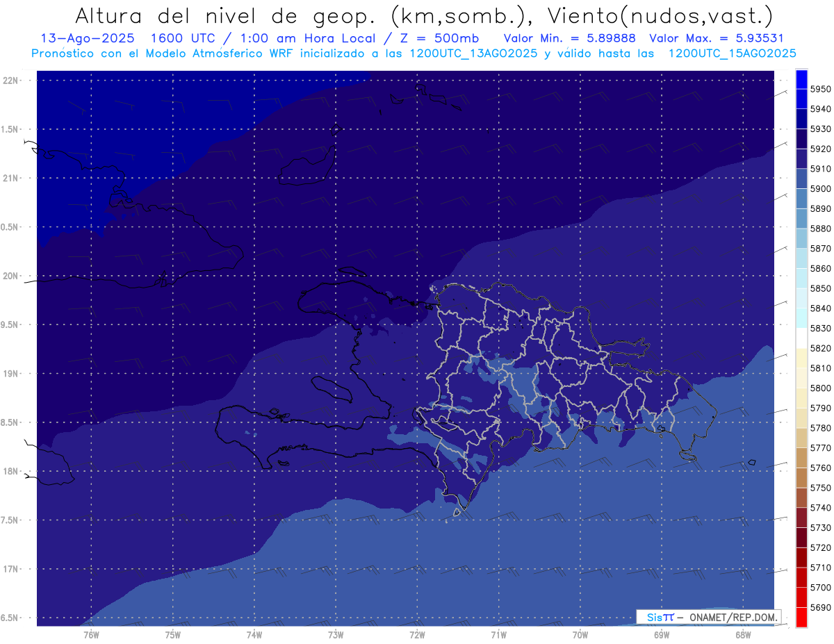The width and height of the screenshot is (834, 644).
Task: Click the colorbar label '5870'
Action: pyautogui.click(x=821, y=248)
